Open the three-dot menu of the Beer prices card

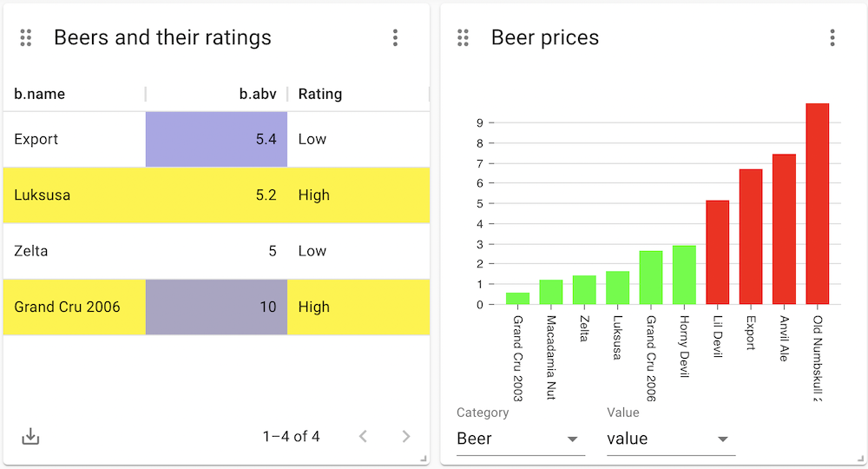(832, 37)
